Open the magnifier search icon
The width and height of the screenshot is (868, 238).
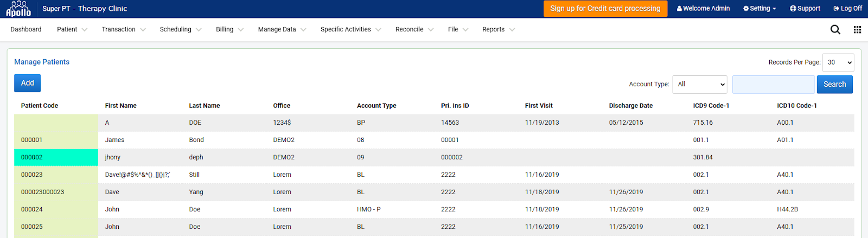coord(835,30)
